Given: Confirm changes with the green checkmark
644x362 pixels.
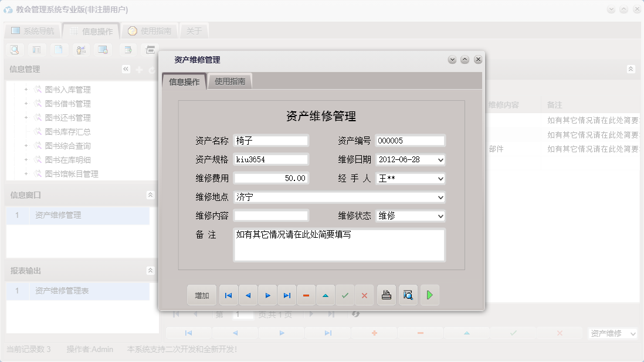Looking at the screenshot, I should [345, 295].
